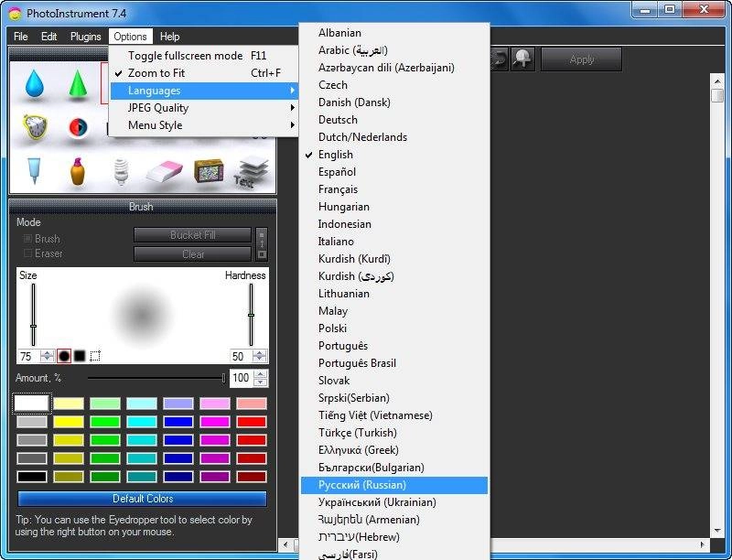The height and width of the screenshot is (560, 732).
Task: Click the horizontal scrollbar right arrow
Action: (703, 544)
